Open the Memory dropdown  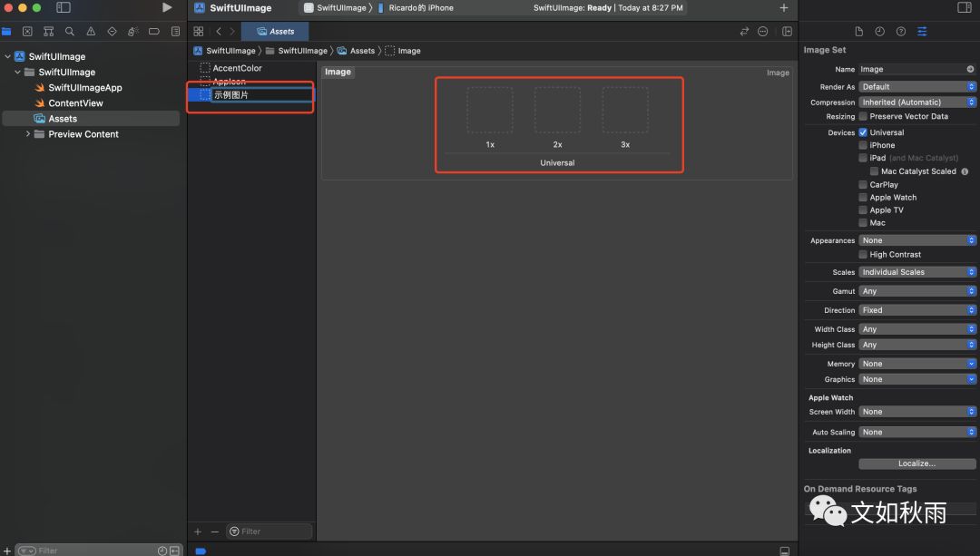(x=916, y=364)
